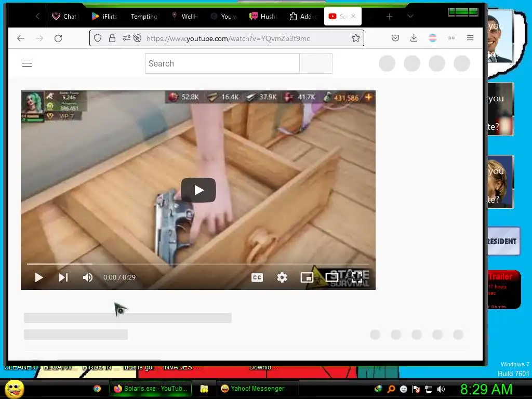Viewport: 532px width, 399px height.
Task: Close the active YouTube tab
Action: [x=353, y=16]
